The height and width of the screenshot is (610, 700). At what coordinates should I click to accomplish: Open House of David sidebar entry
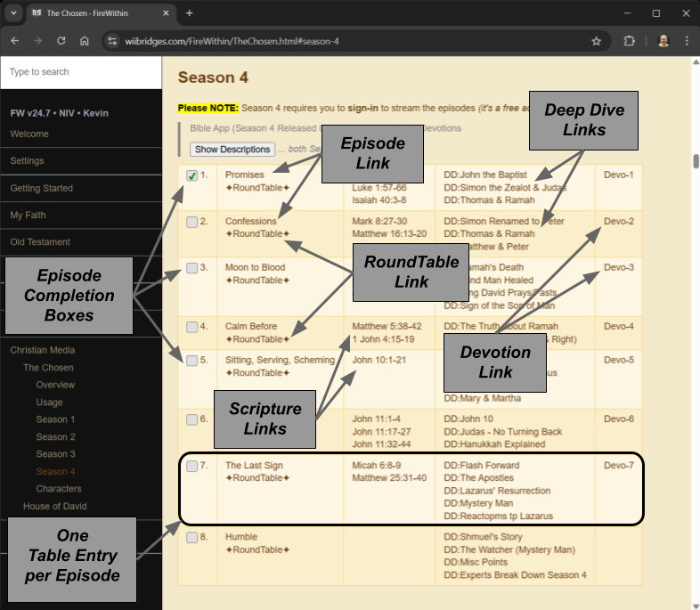[x=55, y=506]
